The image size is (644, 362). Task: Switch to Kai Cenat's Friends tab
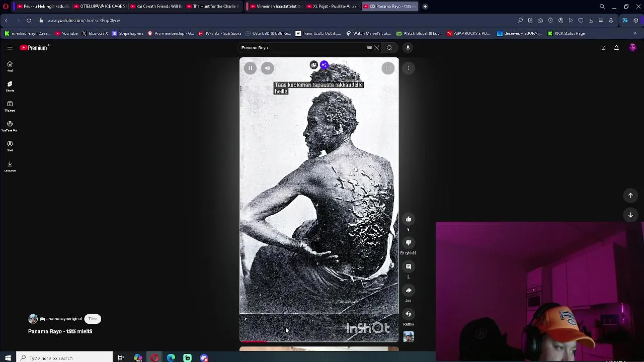coord(156,7)
